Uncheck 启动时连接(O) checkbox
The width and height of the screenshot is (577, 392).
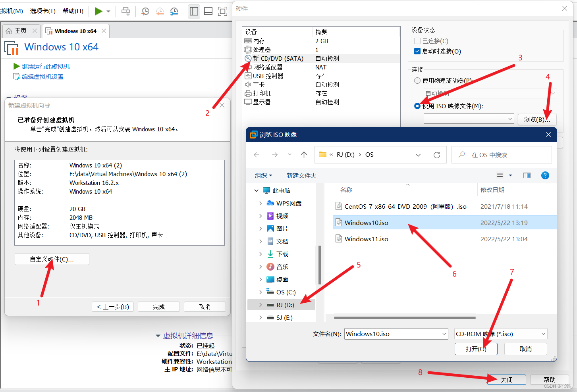(x=417, y=51)
